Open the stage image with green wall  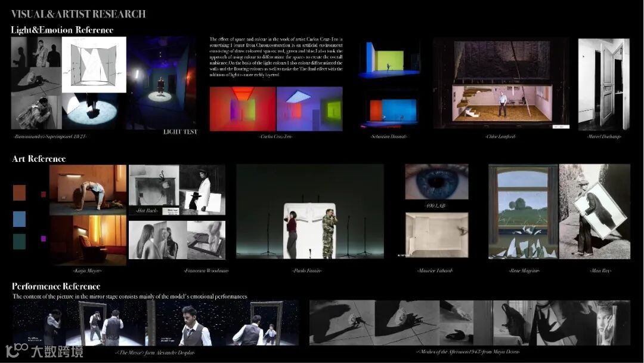click(389, 59)
